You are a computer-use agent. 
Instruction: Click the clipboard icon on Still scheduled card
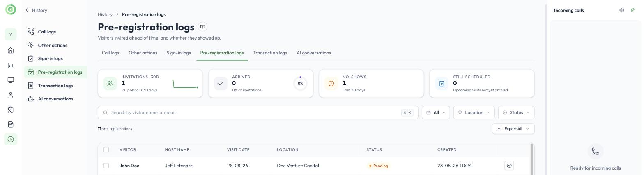(x=442, y=84)
